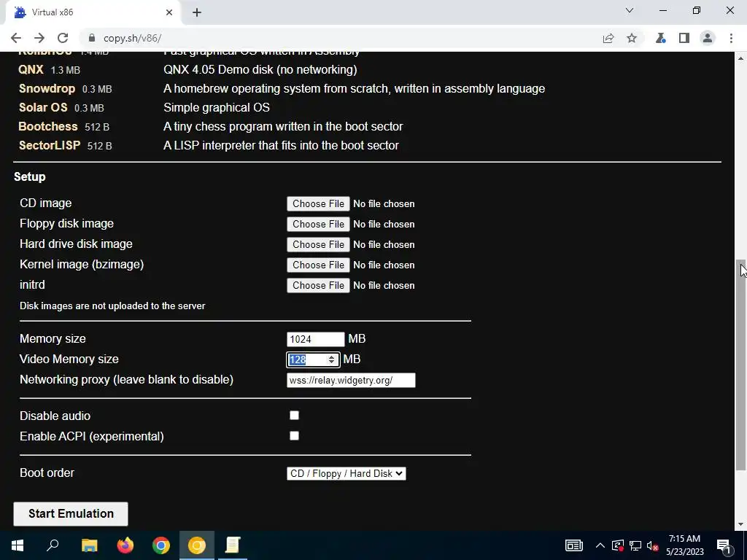Open the Chrome Labs flask icon
The width and height of the screenshot is (747, 560).
click(x=661, y=38)
